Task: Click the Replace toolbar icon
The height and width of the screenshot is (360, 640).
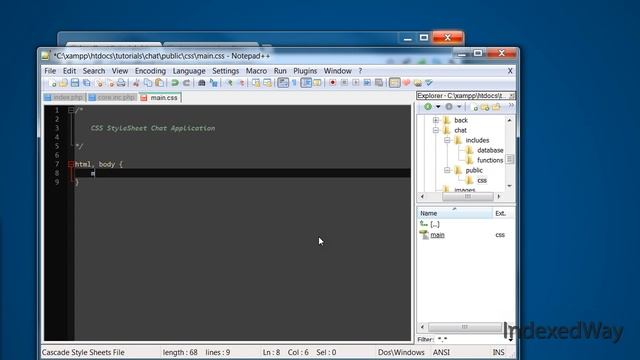Action: (213, 83)
